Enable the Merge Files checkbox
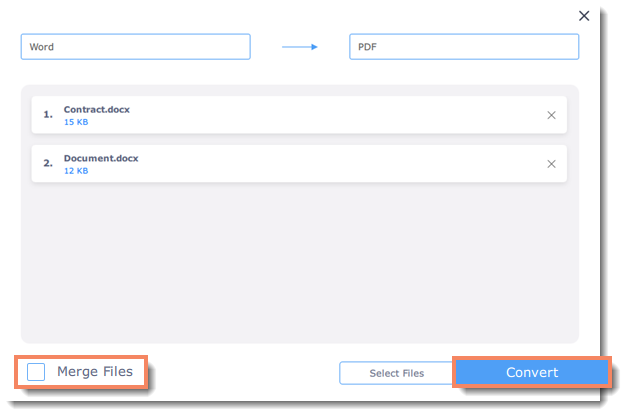627x416 pixels. (x=36, y=372)
